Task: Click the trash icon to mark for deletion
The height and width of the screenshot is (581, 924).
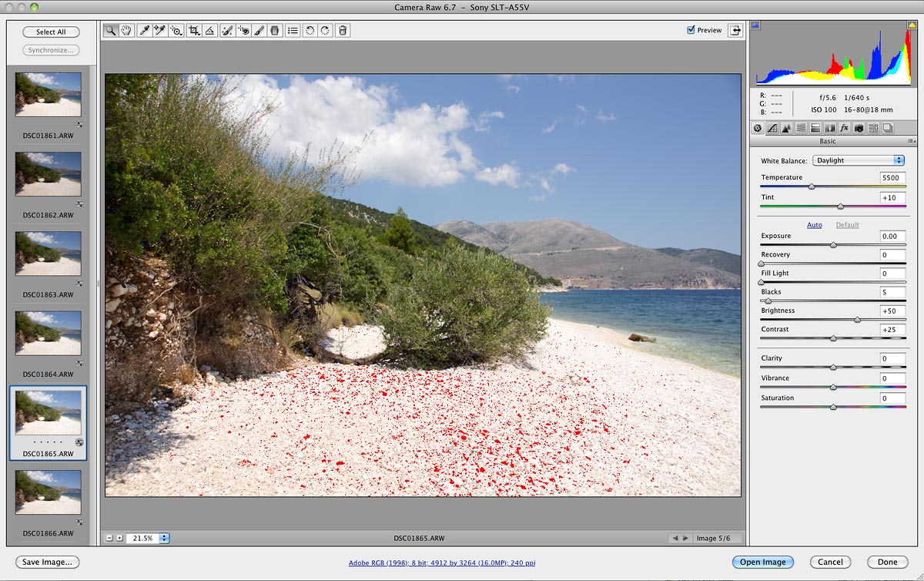Action: pos(343,31)
